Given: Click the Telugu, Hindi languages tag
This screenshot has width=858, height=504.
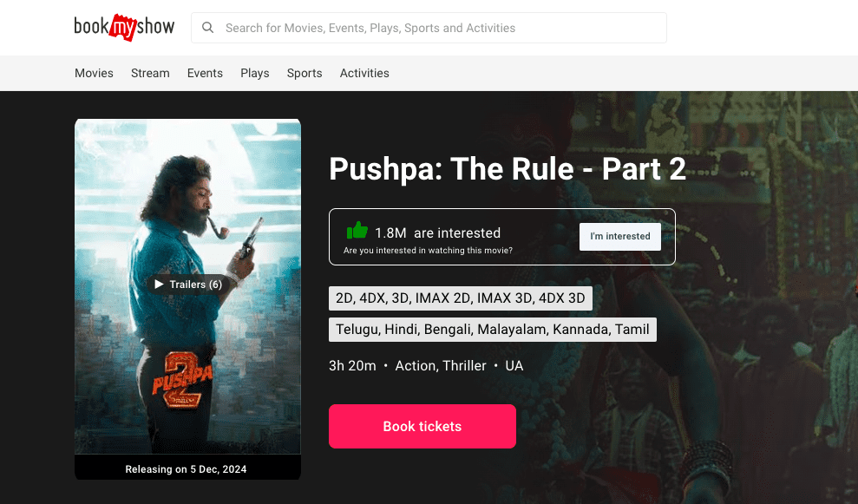Looking at the screenshot, I should click(x=493, y=330).
